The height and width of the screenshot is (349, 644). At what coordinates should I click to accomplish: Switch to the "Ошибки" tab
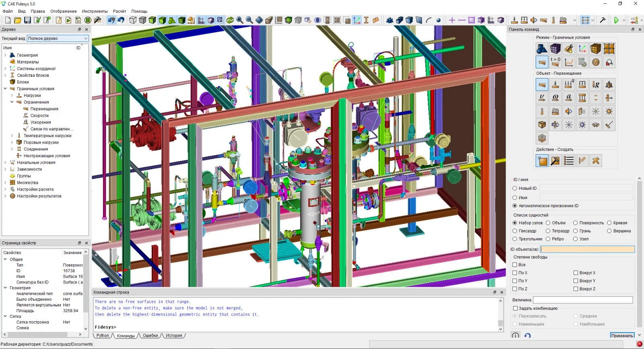(x=151, y=336)
